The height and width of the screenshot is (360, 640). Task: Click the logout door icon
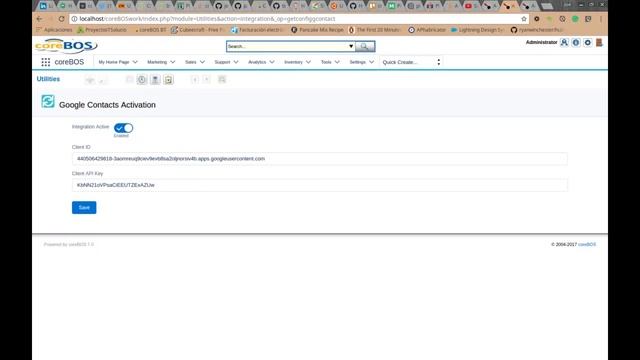point(599,42)
